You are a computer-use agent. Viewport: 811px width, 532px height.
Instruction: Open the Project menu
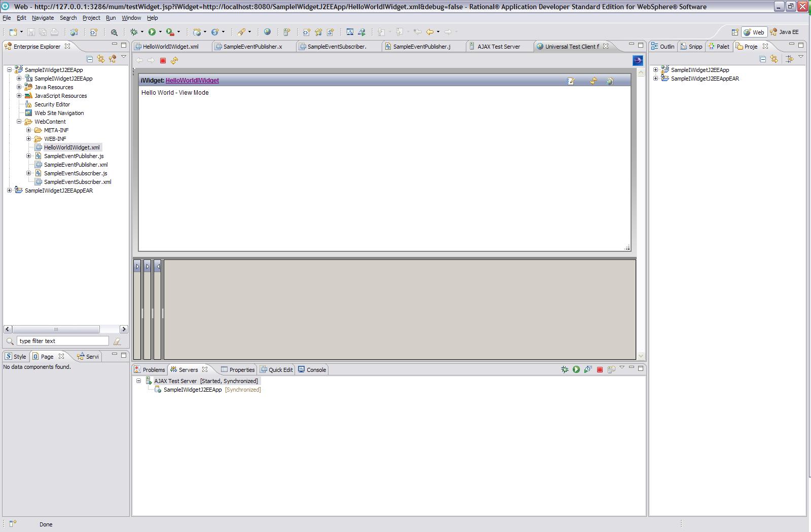[x=91, y=18]
